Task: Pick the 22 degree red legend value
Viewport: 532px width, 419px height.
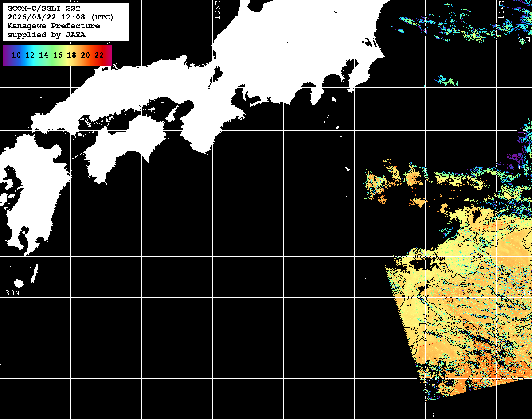Action: (x=99, y=55)
